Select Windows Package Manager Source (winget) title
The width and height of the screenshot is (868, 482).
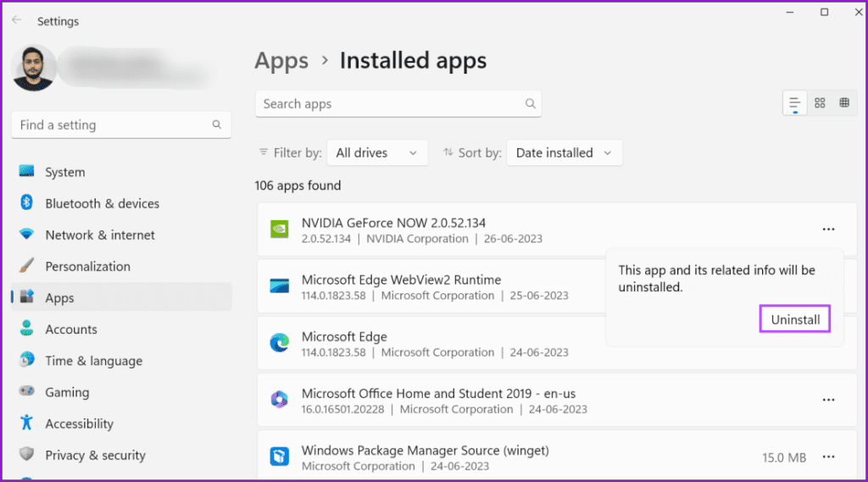426,451
